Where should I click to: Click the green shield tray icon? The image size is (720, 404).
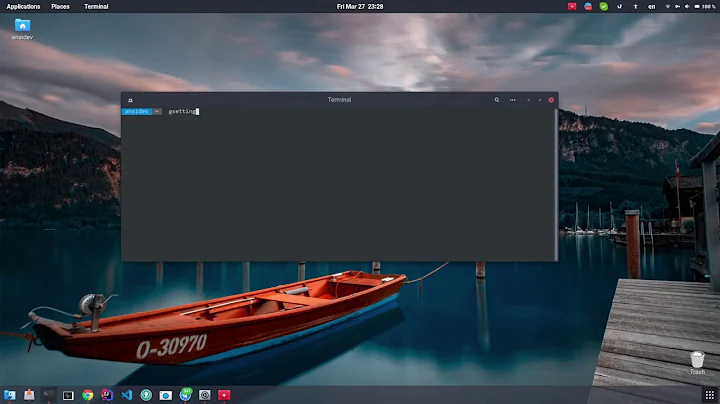603,6
